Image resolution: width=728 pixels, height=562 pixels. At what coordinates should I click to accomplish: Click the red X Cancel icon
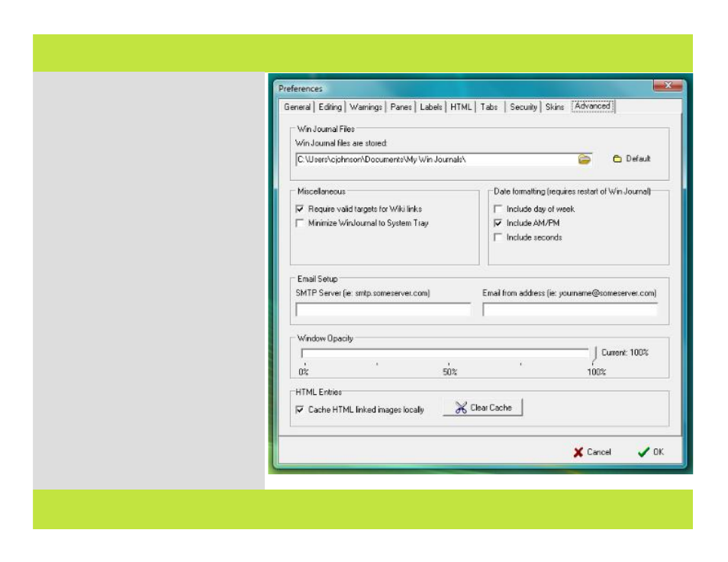point(578,452)
